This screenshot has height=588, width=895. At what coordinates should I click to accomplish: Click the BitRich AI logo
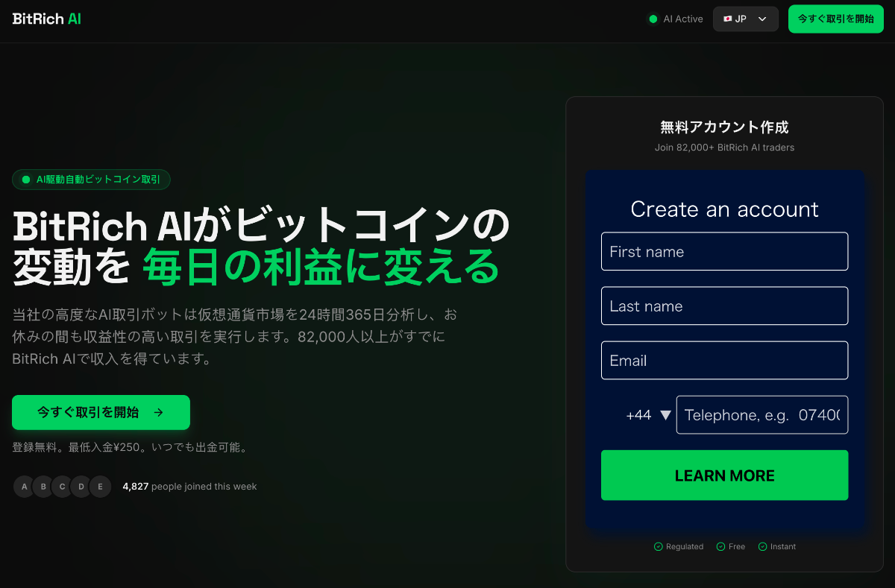[x=46, y=19]
